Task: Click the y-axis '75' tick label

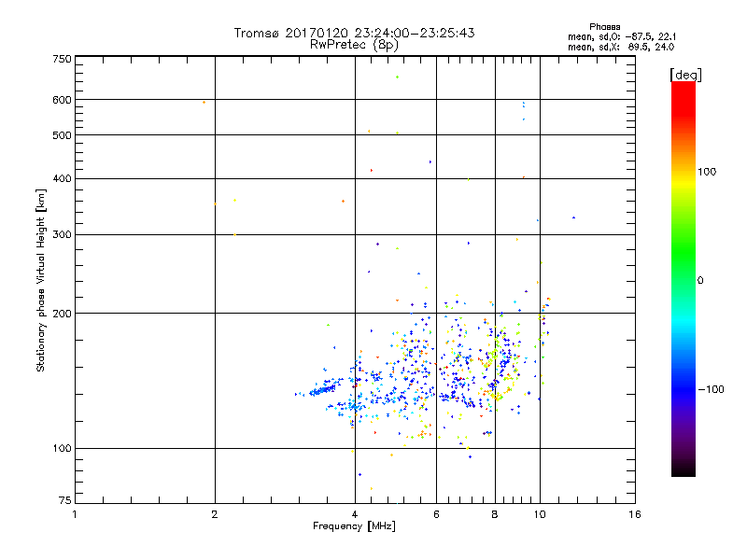Action: click(65, 500)
